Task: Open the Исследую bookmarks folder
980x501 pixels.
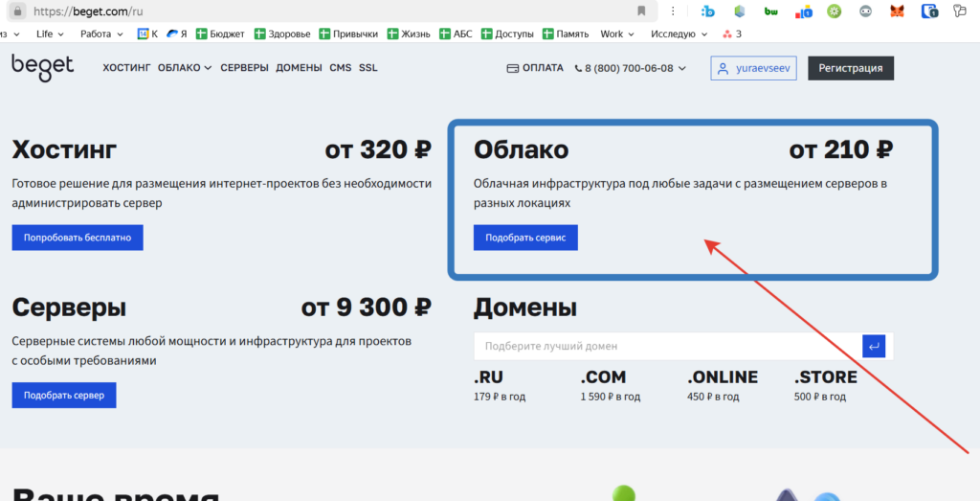Action: click(679, 34)
